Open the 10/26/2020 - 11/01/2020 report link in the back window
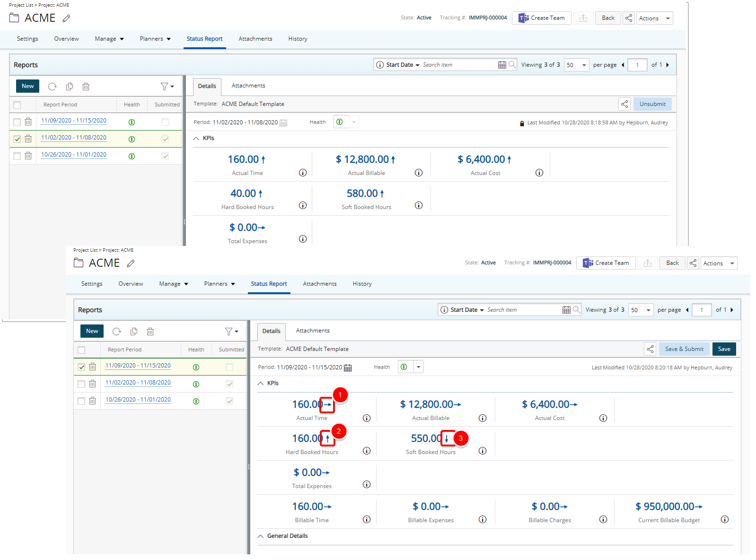 74,155
